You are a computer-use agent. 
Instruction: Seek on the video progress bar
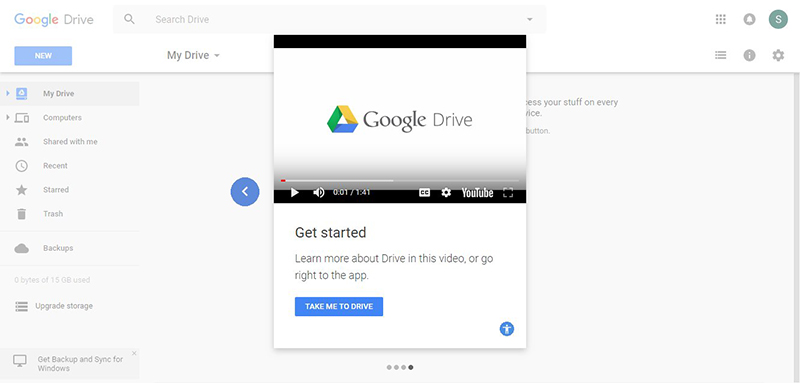click(x=399, y=181)
